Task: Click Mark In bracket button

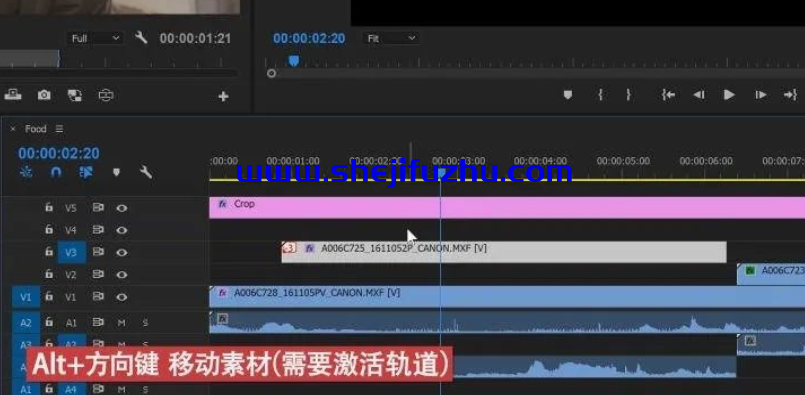Action: pyautogui.click(x=600, y=95)
